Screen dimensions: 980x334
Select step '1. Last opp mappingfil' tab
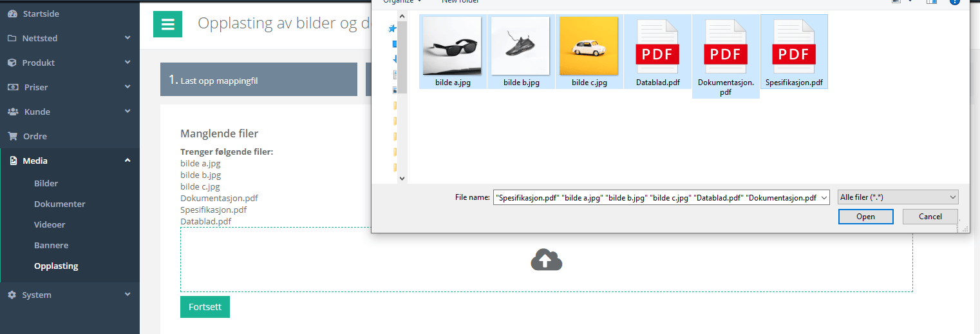(259, 79)
